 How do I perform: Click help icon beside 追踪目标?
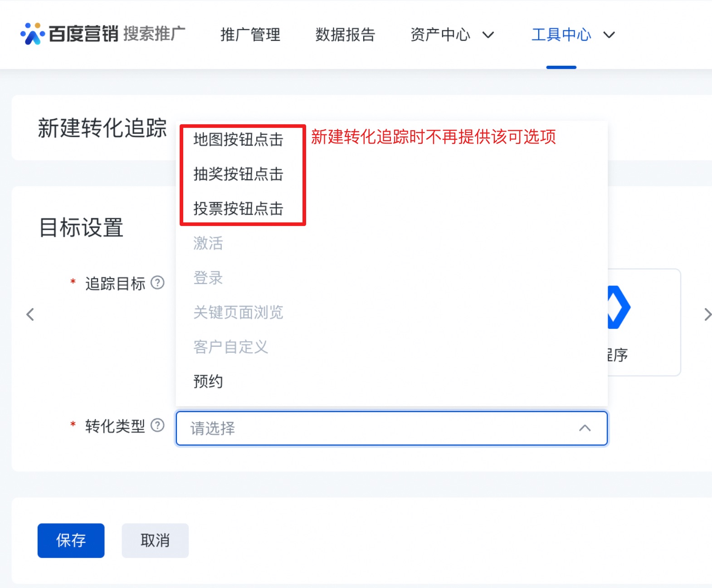click(x=157, y=283)
